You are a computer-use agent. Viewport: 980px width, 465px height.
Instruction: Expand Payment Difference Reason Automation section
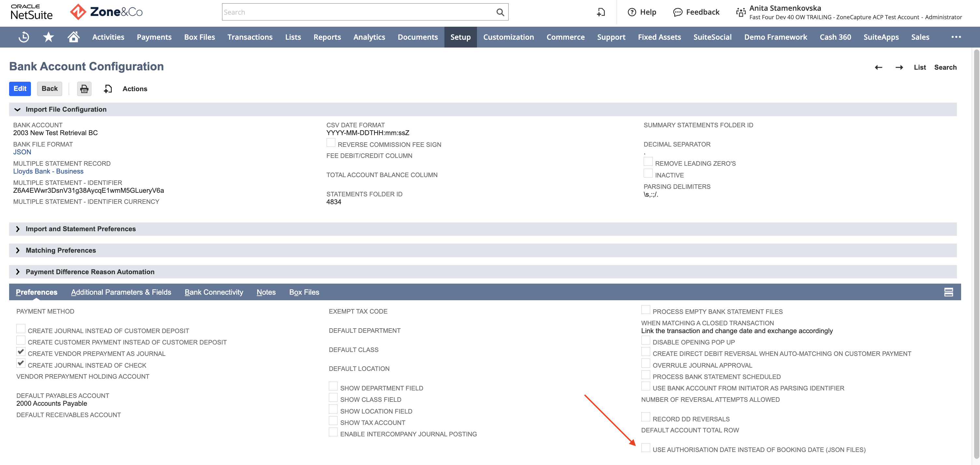[x=17, y=272]
